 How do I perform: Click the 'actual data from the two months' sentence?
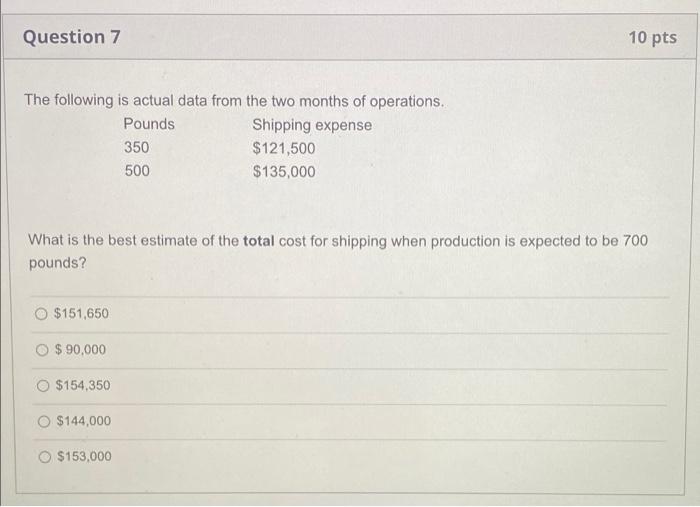click(x=235, y=102)
